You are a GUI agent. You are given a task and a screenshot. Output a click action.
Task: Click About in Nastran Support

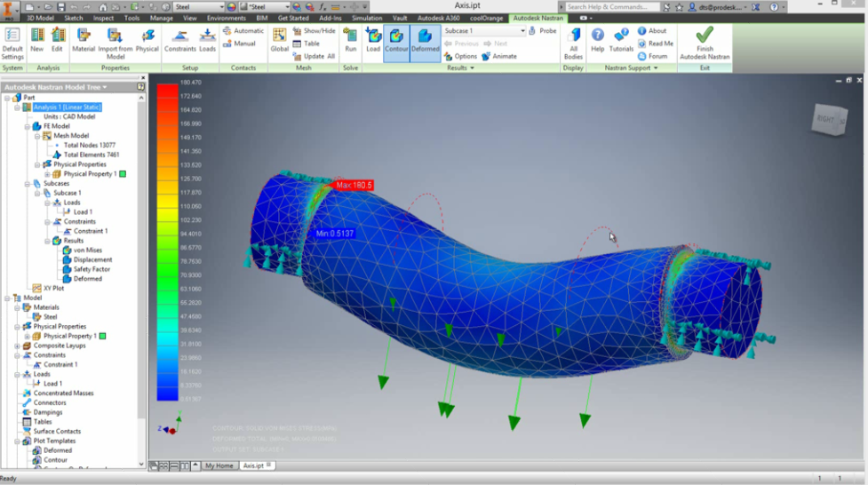coord(652,31)
